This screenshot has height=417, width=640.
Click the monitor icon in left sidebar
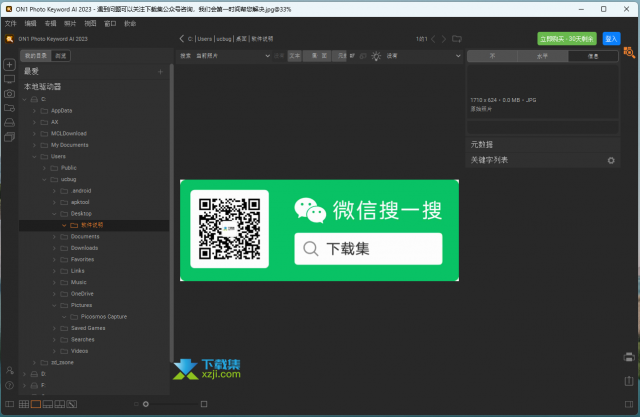tap(9, 79)
